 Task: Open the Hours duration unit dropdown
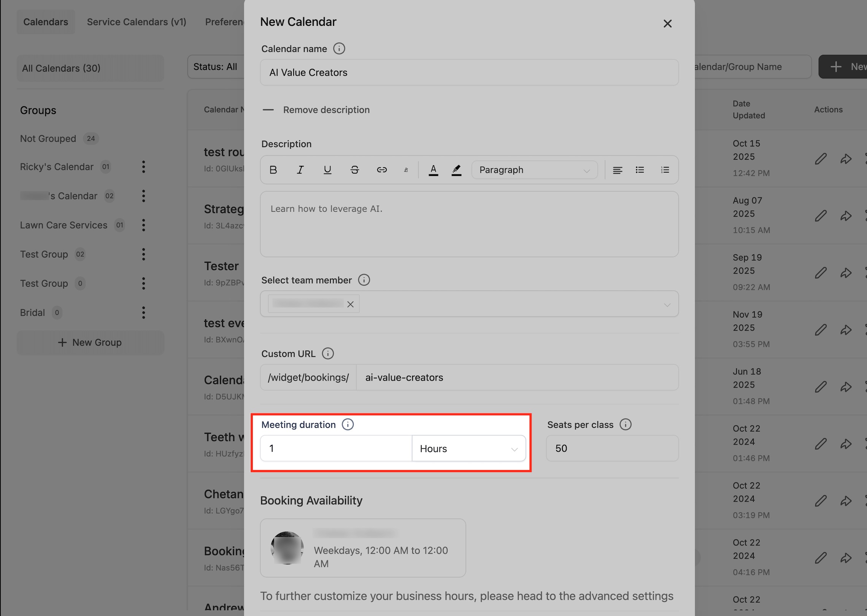[468, 449]
